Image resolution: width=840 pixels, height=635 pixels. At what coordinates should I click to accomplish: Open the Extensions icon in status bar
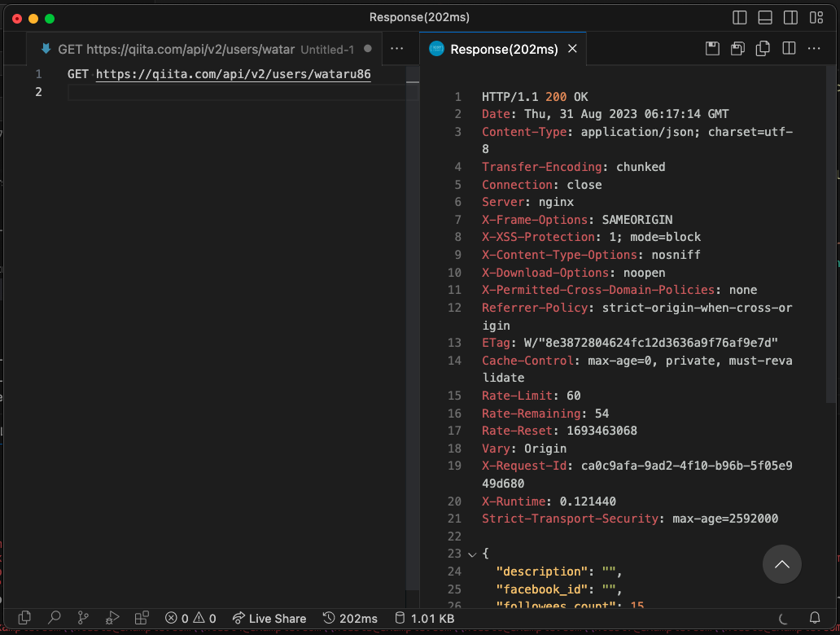142,618
